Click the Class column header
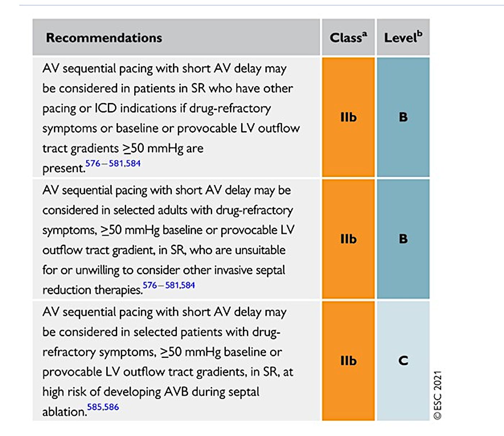Screen dimensions: 504x436 348,37
